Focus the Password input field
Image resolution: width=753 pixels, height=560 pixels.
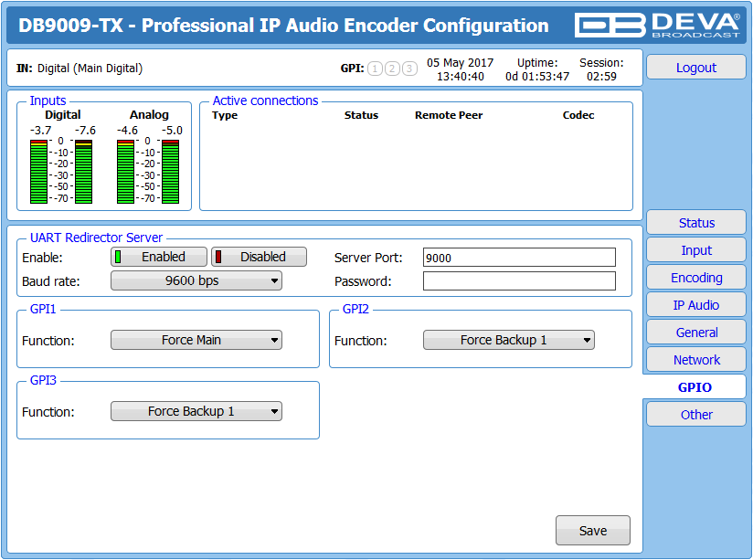tap(519, 281)
